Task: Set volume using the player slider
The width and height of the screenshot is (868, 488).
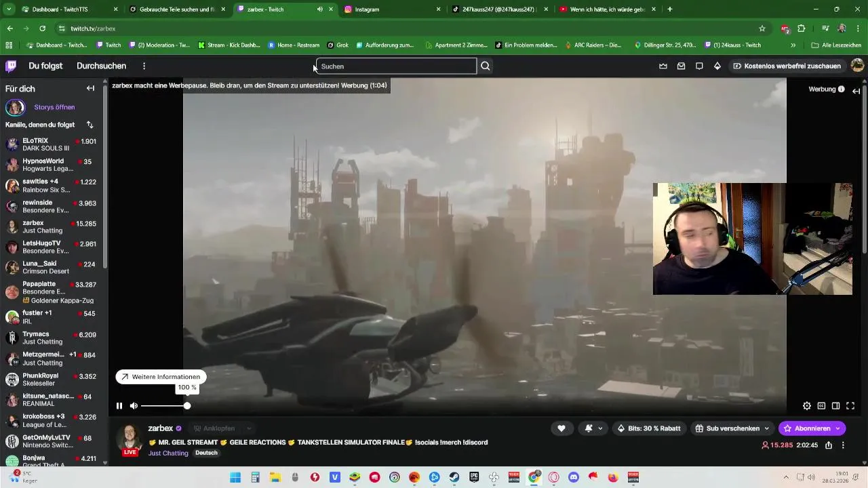Action: [x=164, y=406]
